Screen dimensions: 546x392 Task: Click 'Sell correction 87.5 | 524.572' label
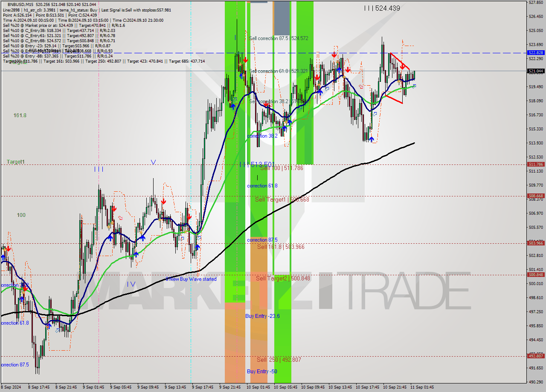(279, 38)
